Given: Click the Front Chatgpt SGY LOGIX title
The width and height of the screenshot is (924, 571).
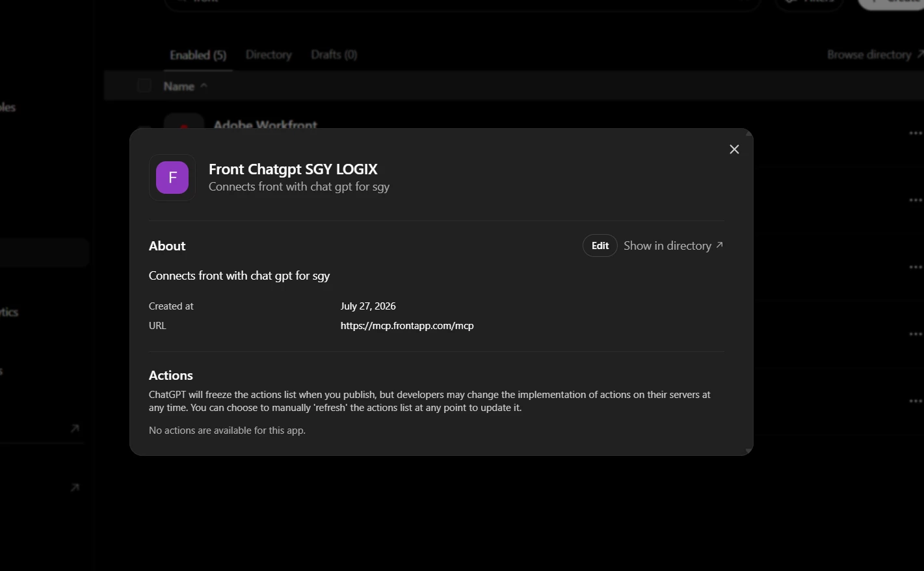Looking at the screenshot, I should tap(293, 169).
